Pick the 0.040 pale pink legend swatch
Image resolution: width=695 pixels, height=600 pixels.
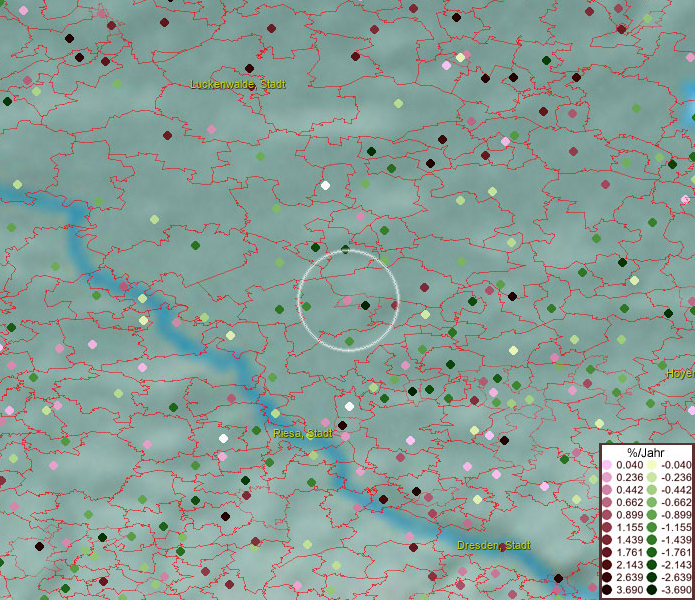tap(607, 465)
